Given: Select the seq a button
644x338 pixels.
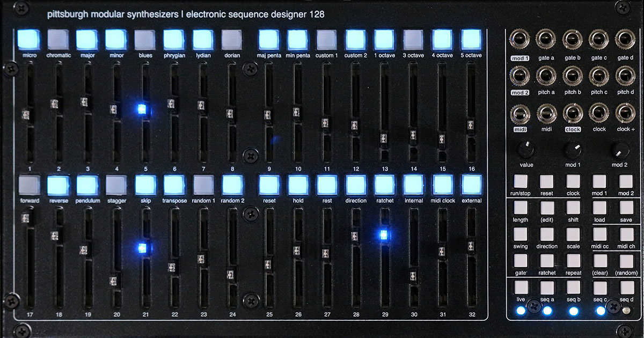Looking at the screenshot, I should pos(547,288).
